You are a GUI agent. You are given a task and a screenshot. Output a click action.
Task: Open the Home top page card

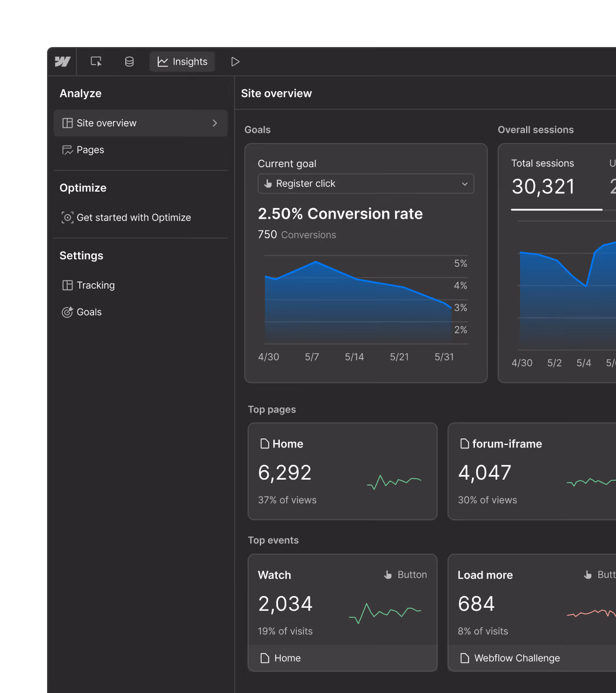click(343, 471)
